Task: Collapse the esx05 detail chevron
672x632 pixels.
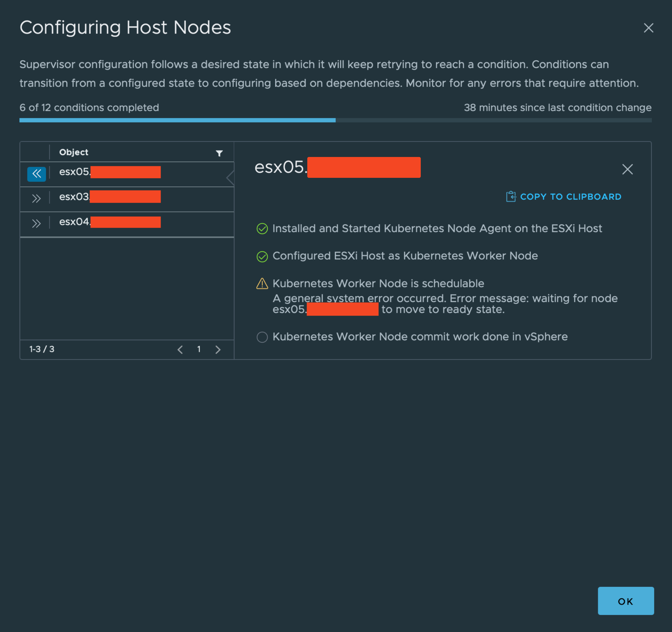Action: (x=37, y=174)
